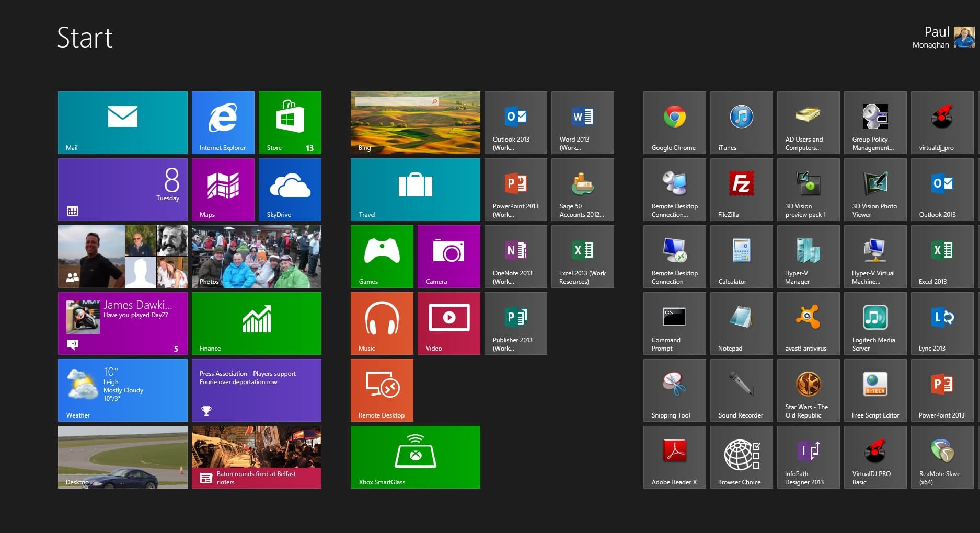
Task: Open the Travel tile
Action: (416, 190)
